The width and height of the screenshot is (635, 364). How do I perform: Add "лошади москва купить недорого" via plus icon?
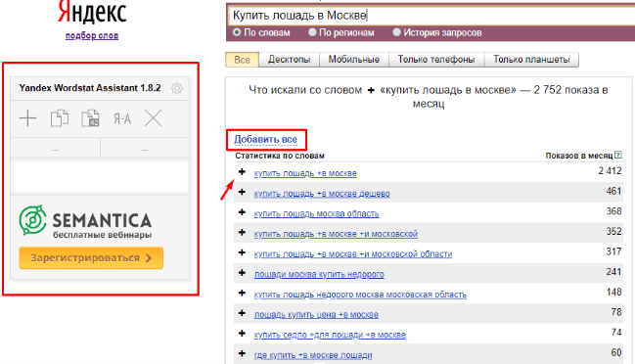tap(242, 273)
